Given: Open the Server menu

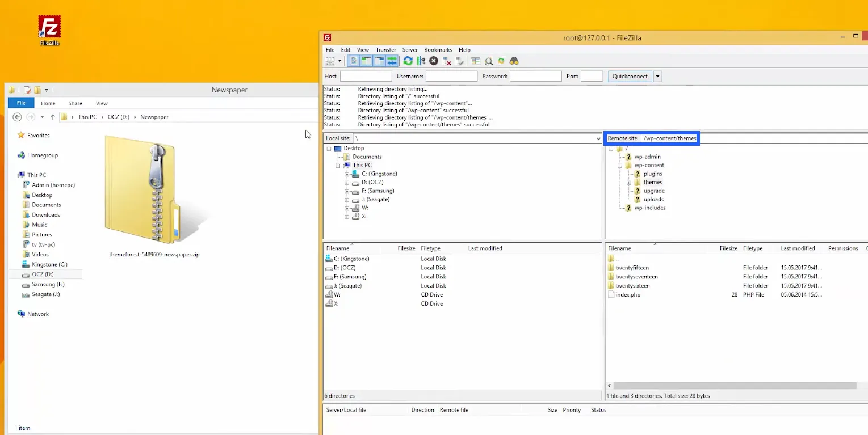Looking at the screenshot, I should click(x=410, y=50).
